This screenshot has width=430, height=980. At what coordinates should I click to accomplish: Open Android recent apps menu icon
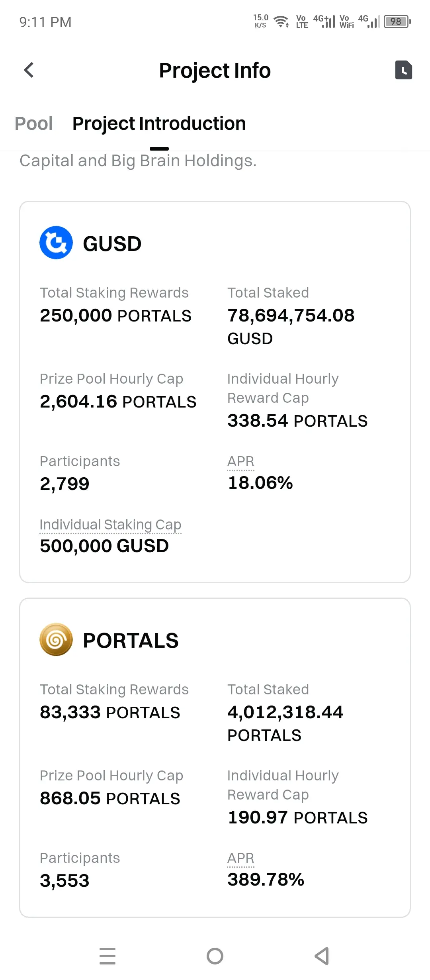[x=107, y=956]
